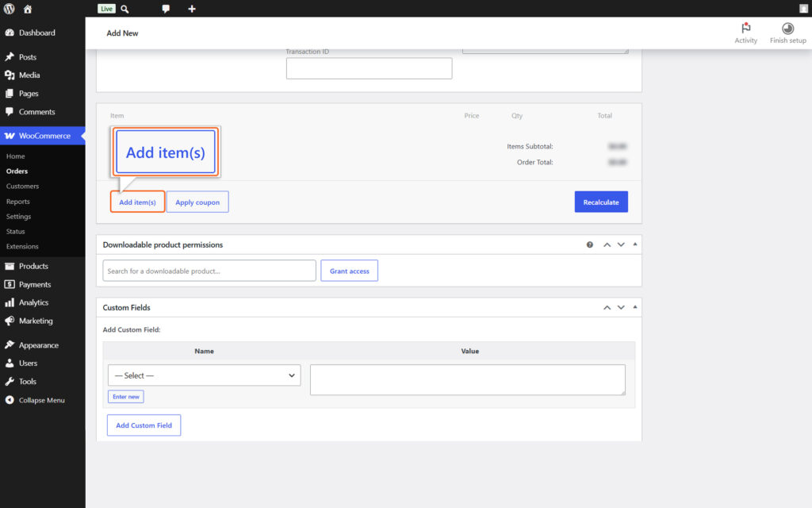Focus the custom field Value textarea
This screenshot has height=508, width=812.
point(468,380)
